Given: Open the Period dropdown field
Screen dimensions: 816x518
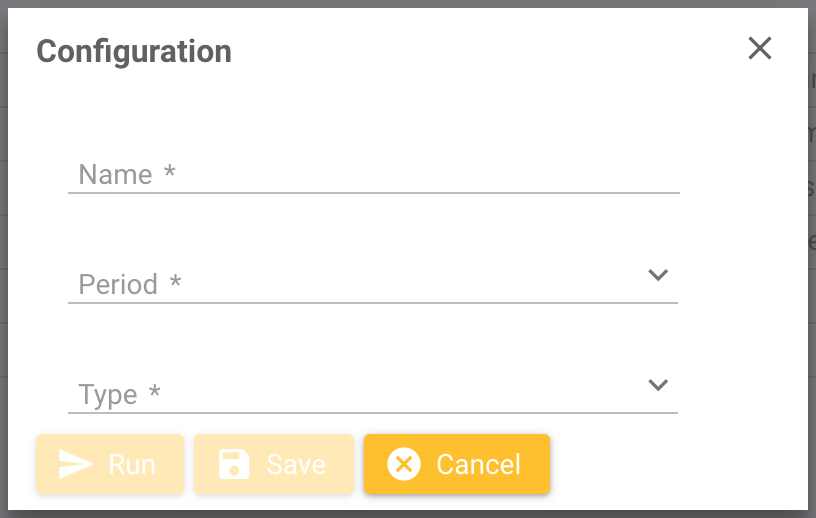Looking at the screenshot, I should point(372,284).
